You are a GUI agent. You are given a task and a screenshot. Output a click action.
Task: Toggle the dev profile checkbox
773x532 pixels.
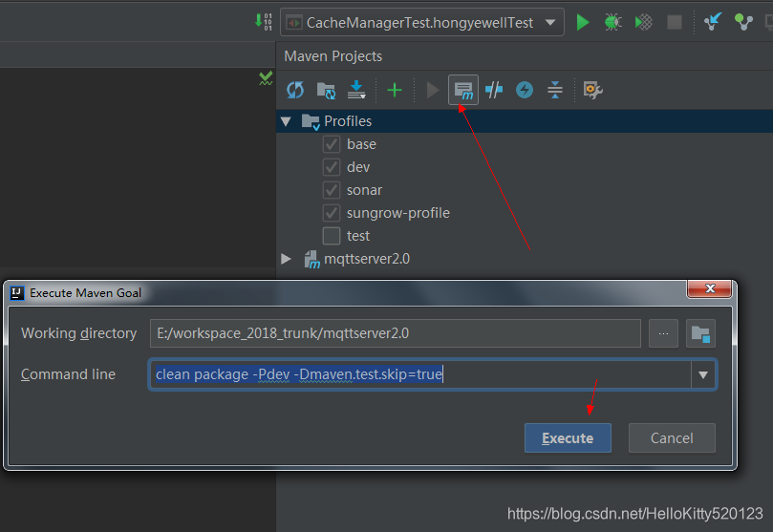click(332, 167)
